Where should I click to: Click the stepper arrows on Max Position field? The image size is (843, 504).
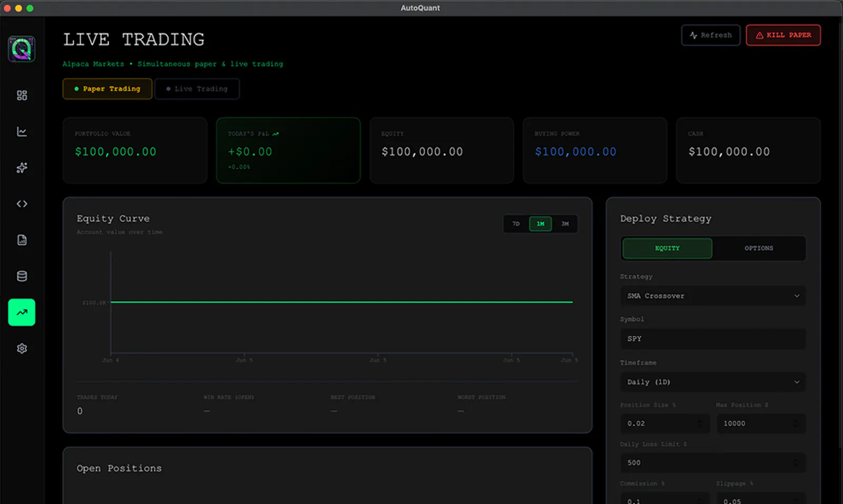coord(796,423)
